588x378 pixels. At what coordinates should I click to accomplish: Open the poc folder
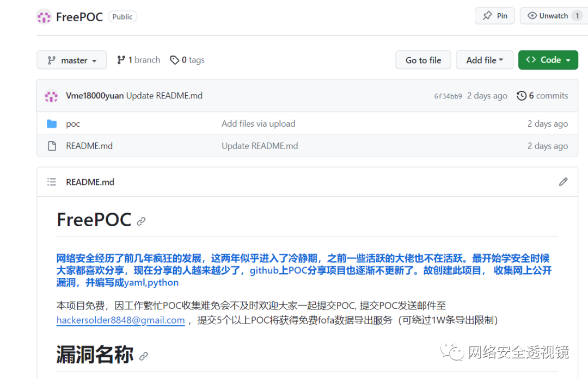(73, 123)
